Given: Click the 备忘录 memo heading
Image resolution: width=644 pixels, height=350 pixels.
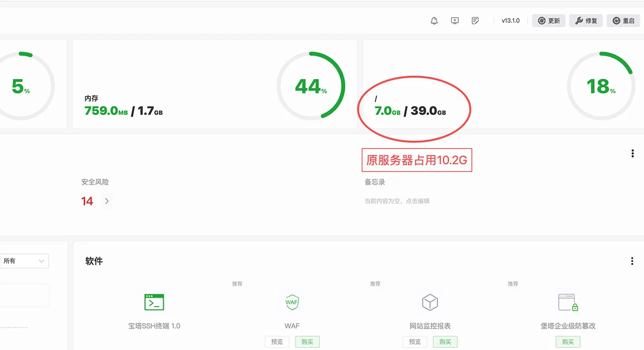Looking at the screenshot, I should pos(375,182).
